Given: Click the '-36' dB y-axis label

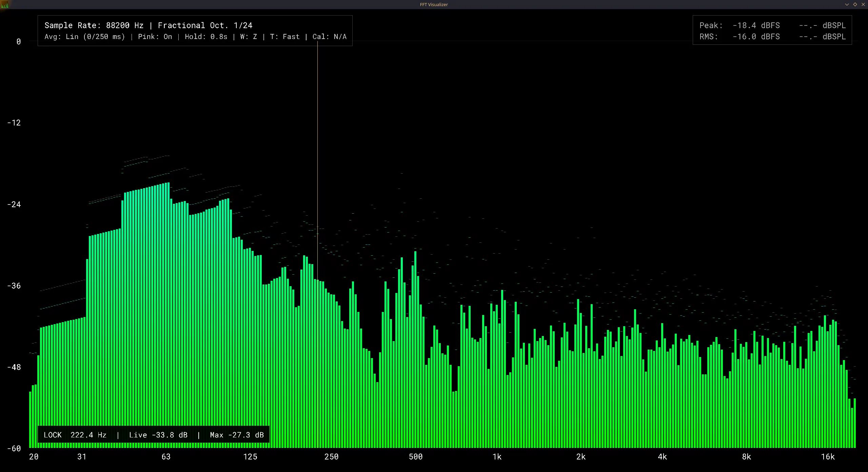Looking at the screenshot, I should [x=14, y=286].
